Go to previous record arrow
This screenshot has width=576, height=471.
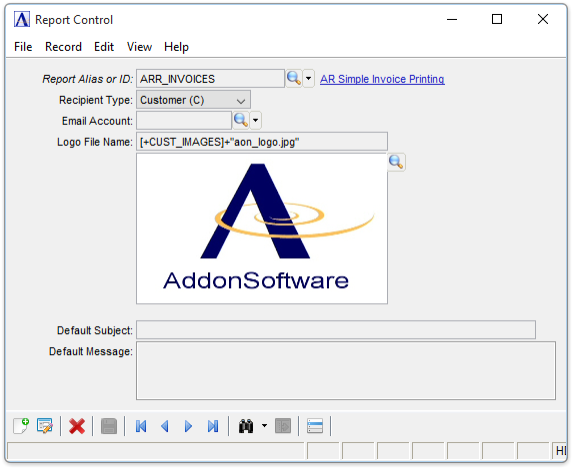pyautogui.click(x=165, y=426)
